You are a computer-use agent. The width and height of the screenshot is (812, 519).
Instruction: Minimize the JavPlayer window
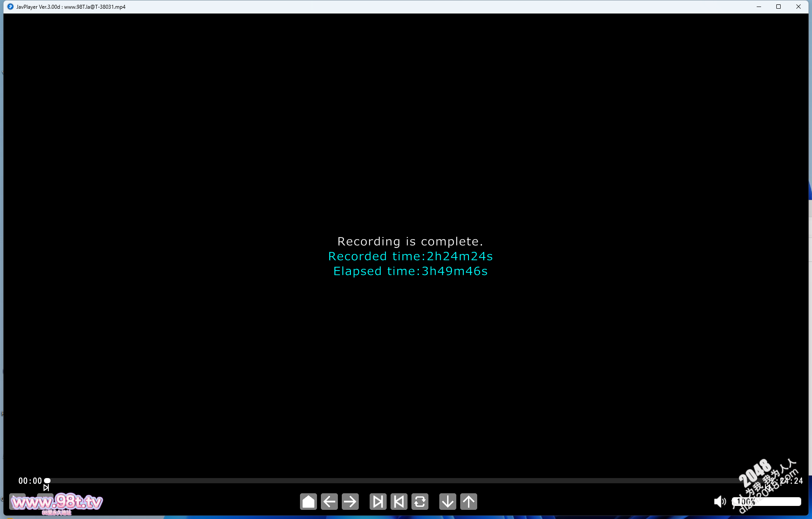pyautogui.click(x=759, y=7)
